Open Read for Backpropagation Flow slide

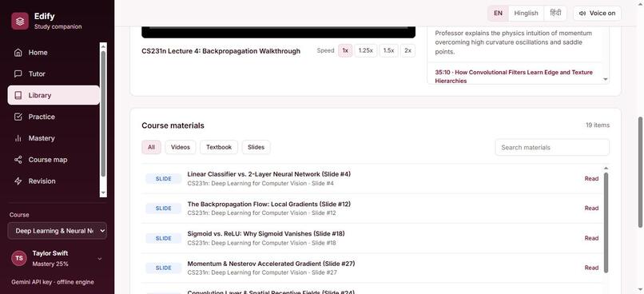coord(591,209)
